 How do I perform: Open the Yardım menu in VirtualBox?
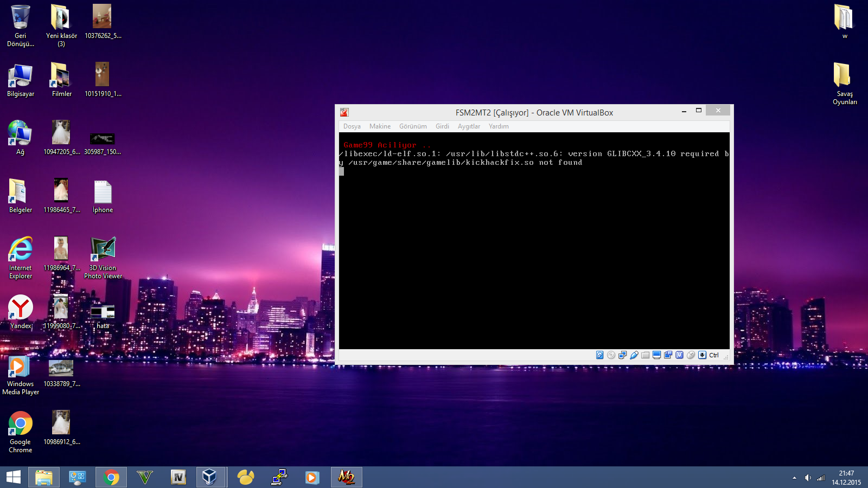click(x=499, y=126)
